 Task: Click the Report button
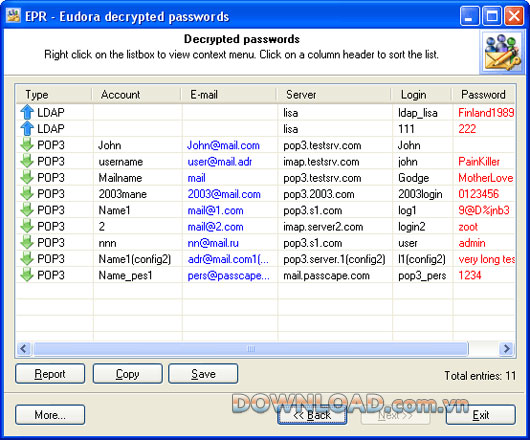[x=50, y=373]
